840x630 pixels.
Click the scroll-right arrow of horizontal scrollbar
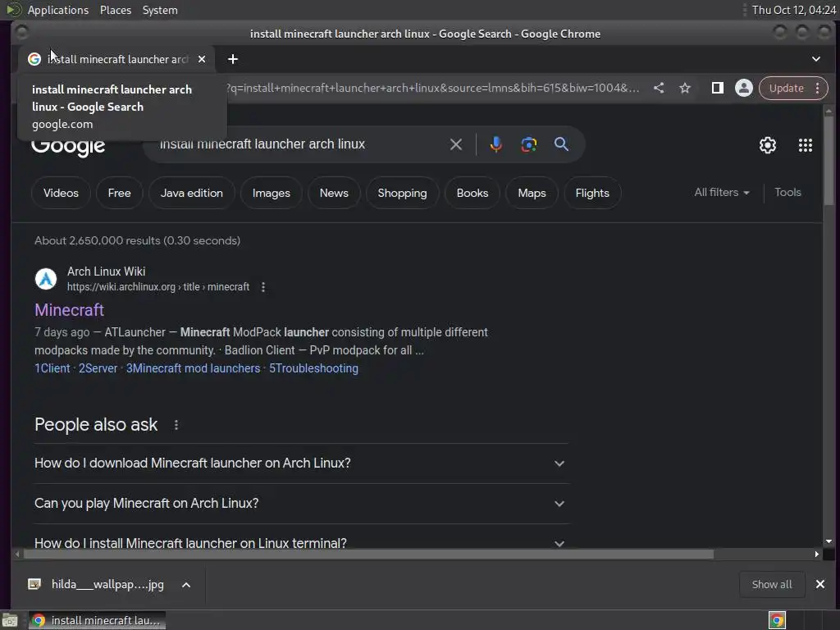point(816,554)
